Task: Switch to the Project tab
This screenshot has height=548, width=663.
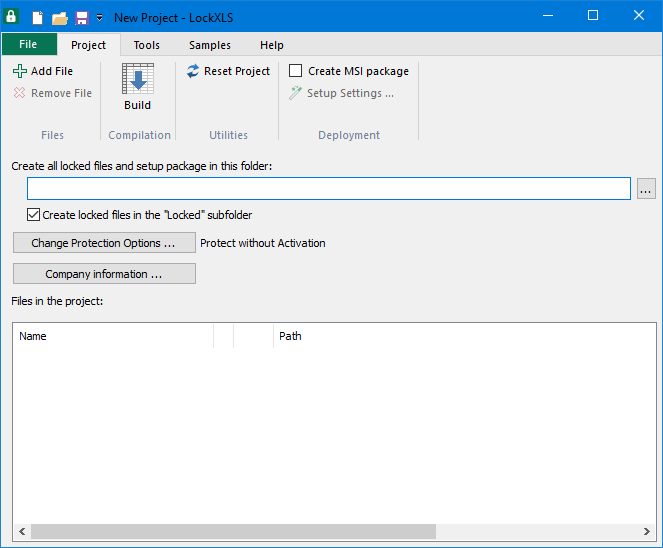Action: [88, 45]
